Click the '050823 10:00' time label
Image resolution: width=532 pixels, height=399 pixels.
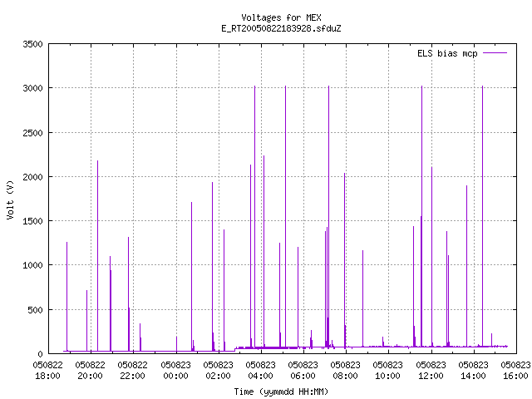tap(388, 371)
